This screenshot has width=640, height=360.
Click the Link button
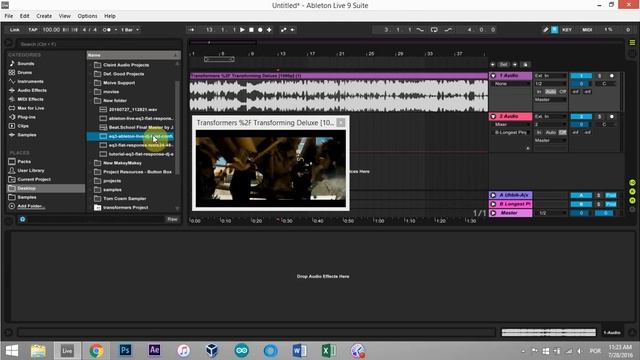pos(15,30)
